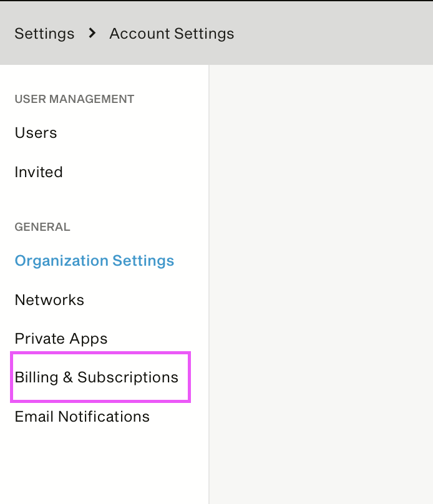The height and width of the screenshot is (504, 433).
Task: Open Billing & Subscriptions
Action: tap(97, 377)
